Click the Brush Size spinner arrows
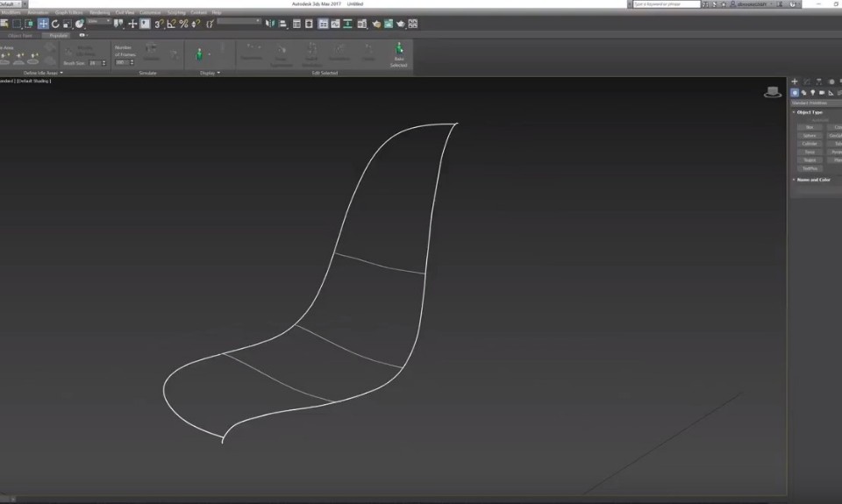Image resolution: width=842 pixels, height=504 pixels. pyautogui.click(x=103, y=63)
